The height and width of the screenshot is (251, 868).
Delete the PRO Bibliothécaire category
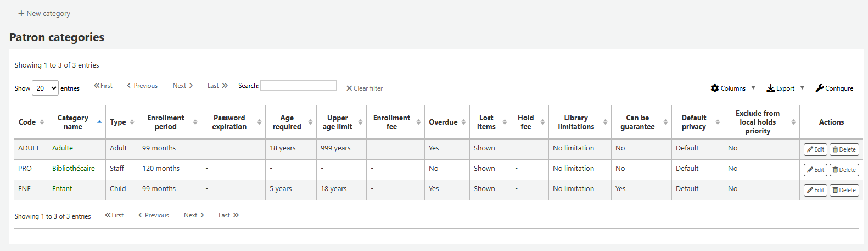point(844,170)
